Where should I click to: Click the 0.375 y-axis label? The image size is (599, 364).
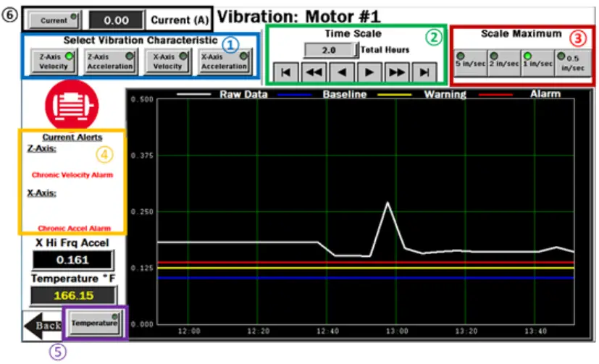[x=142, y=156]
